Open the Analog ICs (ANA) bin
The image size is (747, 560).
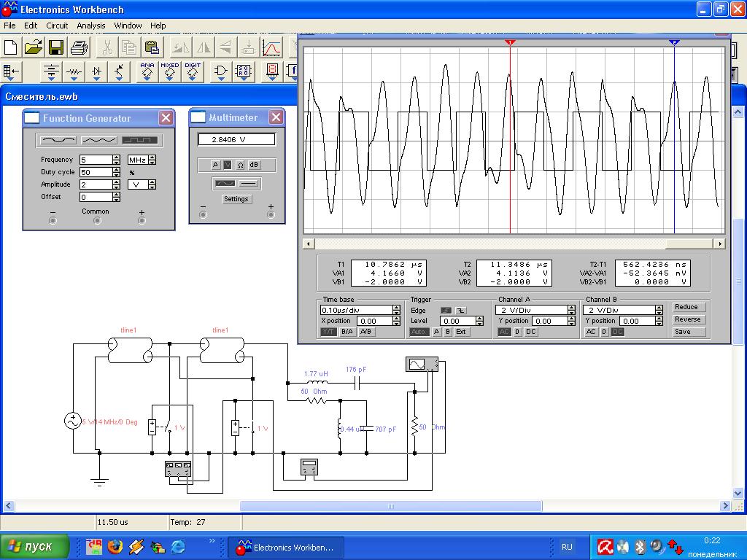[x=147, y=71]
